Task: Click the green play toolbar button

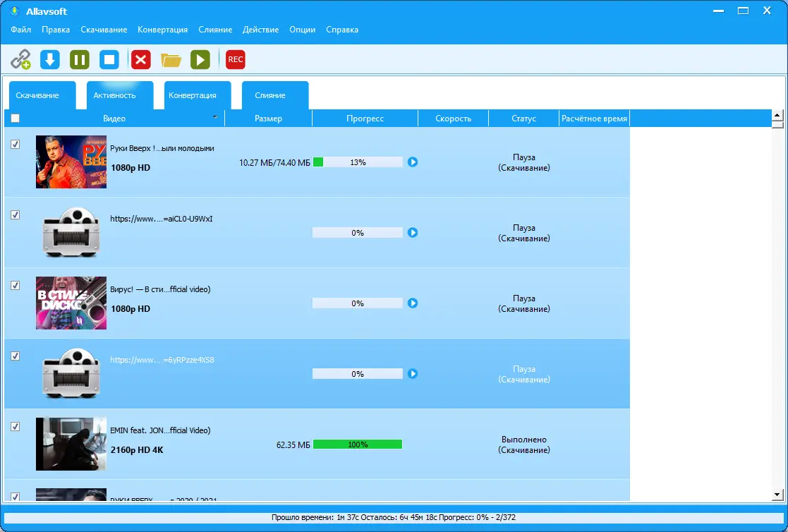Action: 200,59
